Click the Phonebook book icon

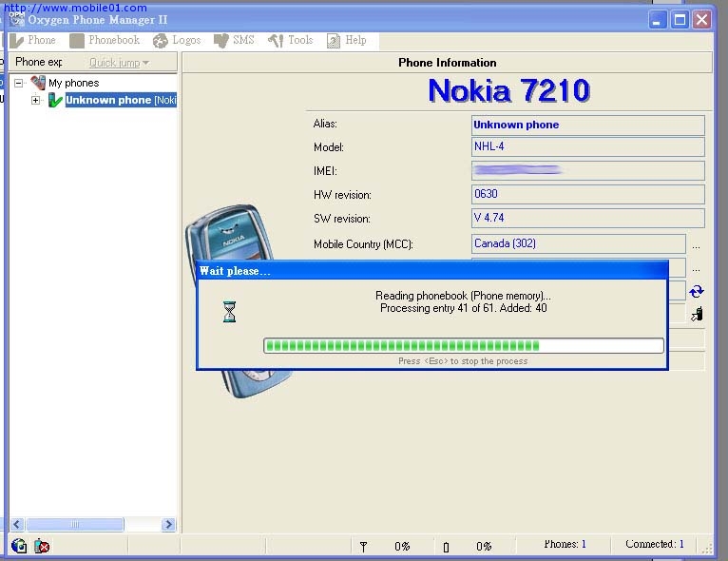(x=77, y=41)
